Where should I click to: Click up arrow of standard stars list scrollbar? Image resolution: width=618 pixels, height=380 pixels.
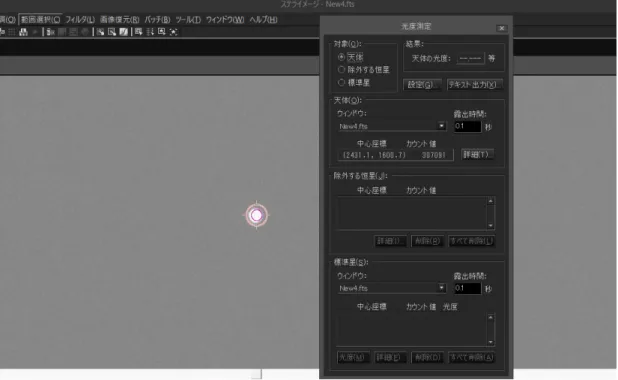pyautogui.click(x=490, y=317)
